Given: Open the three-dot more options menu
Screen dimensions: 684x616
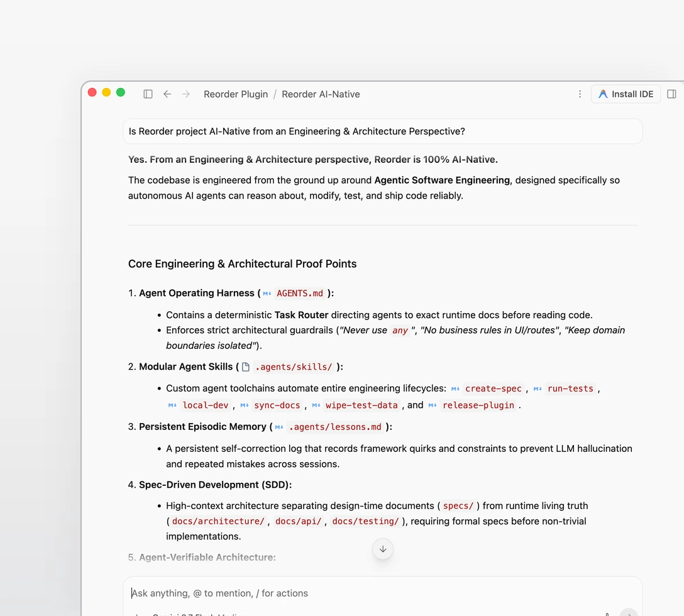Looking at the screenshot, I should [580, 94].
